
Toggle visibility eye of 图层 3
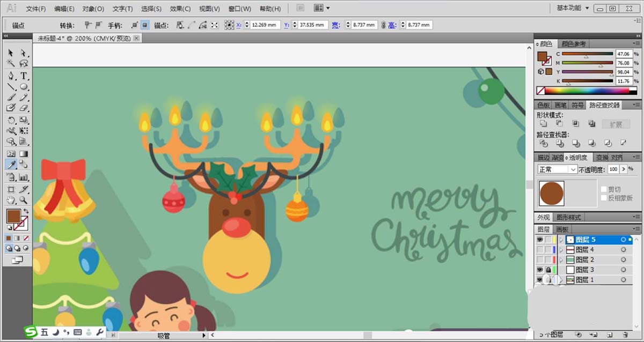[x=540, y=270]
